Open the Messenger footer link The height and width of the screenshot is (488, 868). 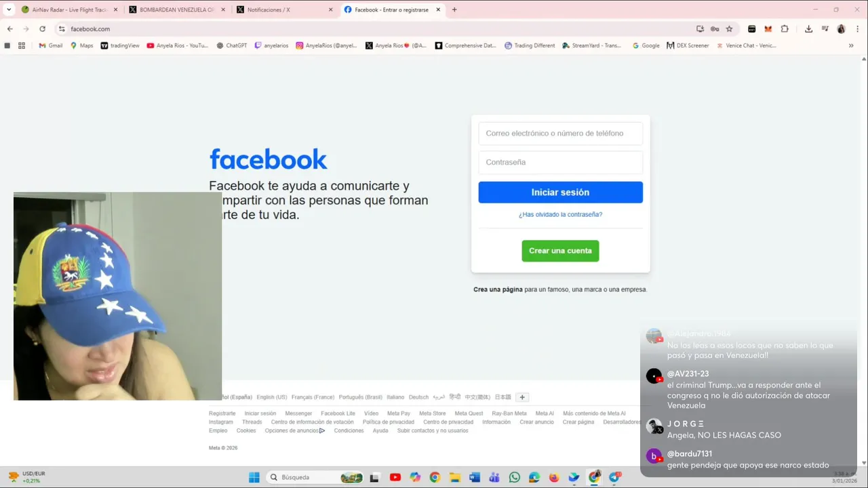[x=298, y=413]
